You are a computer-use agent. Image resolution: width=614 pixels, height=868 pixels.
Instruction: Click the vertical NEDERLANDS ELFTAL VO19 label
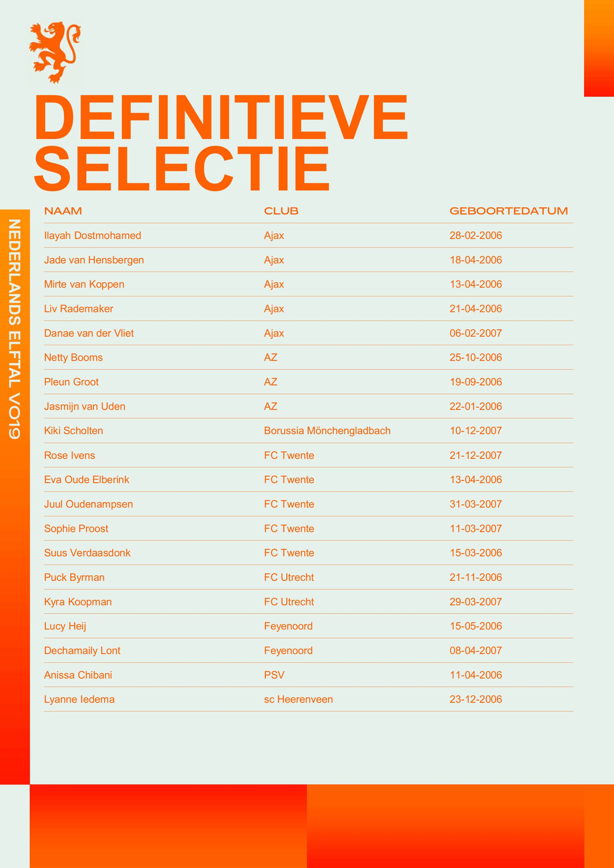[14, 329]
